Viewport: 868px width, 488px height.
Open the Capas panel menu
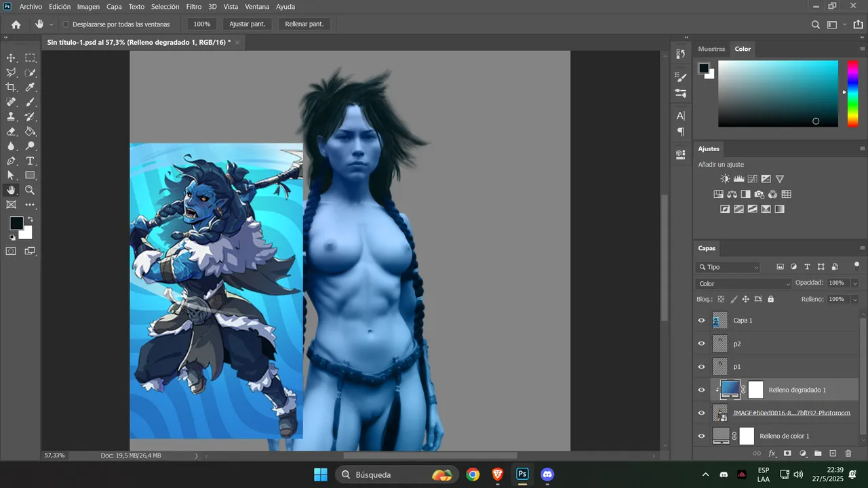[862, 248]
